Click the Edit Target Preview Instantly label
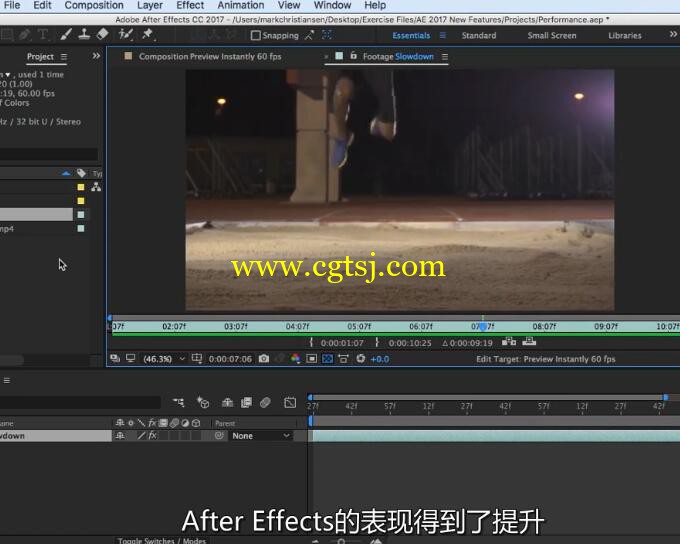The height and width of the screenshot is (544, 680). (546, 359)
